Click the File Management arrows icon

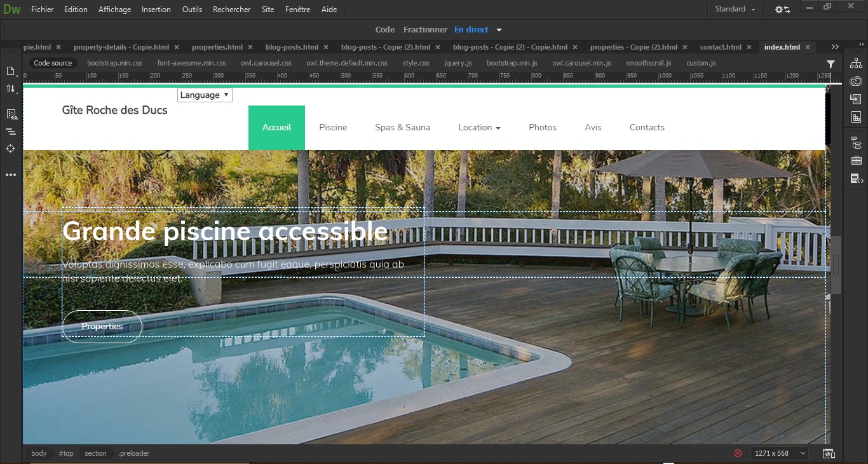point(11,89)
